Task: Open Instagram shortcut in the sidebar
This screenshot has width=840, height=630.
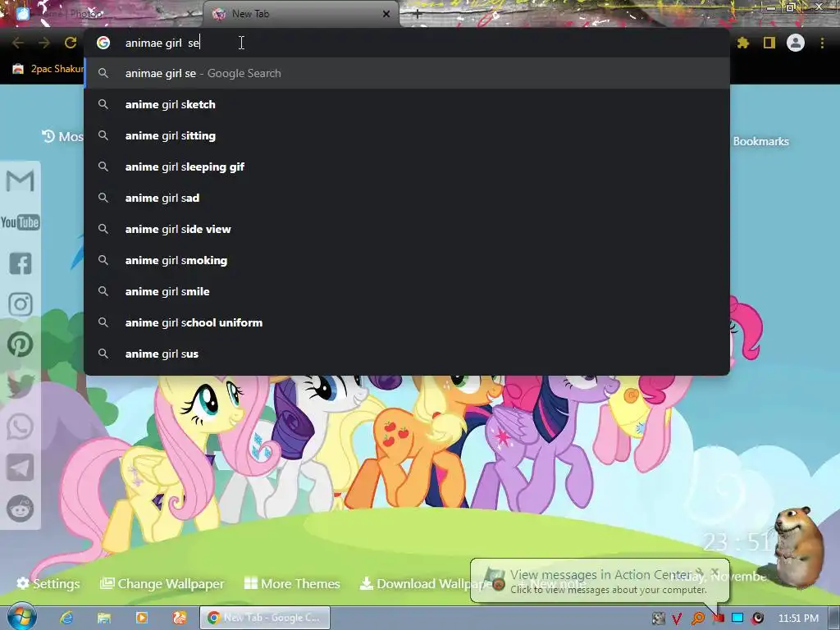Action: point(21,304)
